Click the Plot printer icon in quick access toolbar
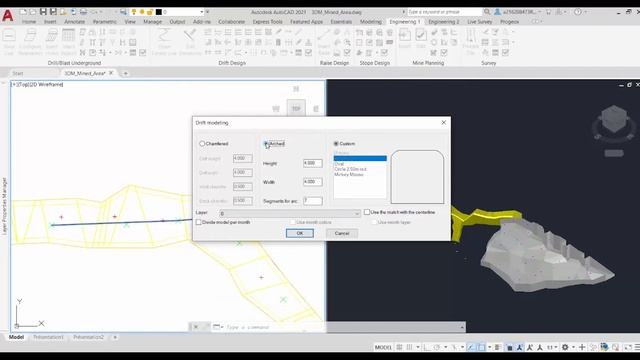Screen dimensions: 640x360 pos(83,12)
